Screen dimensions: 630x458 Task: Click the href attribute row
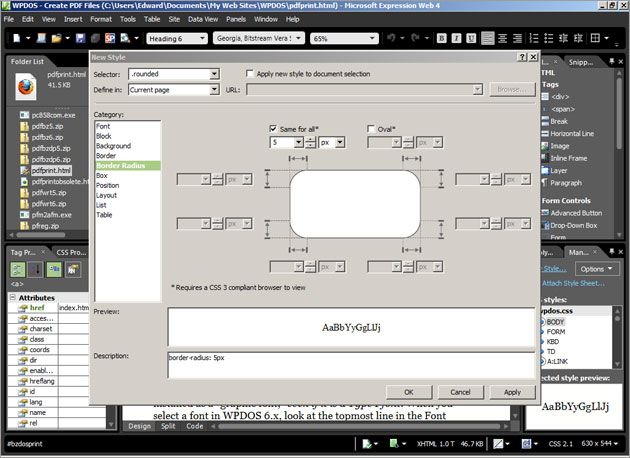click(x=48, y=308)
